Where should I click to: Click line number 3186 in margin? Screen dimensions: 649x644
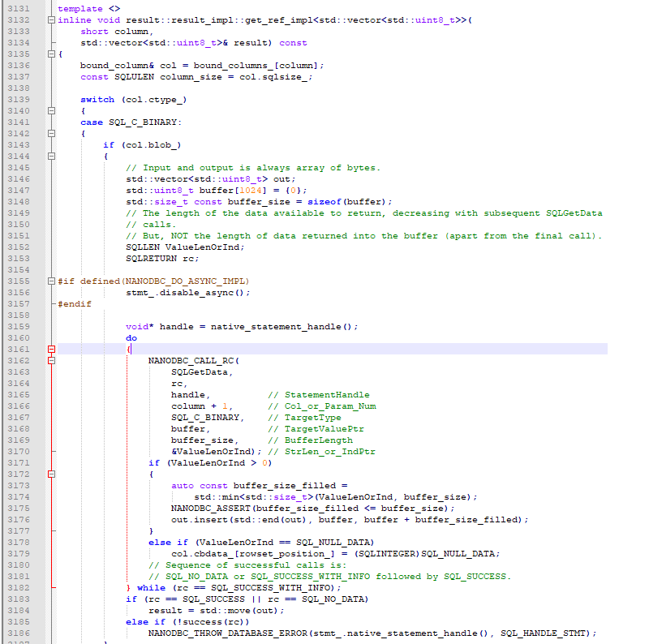click(19, 633)
